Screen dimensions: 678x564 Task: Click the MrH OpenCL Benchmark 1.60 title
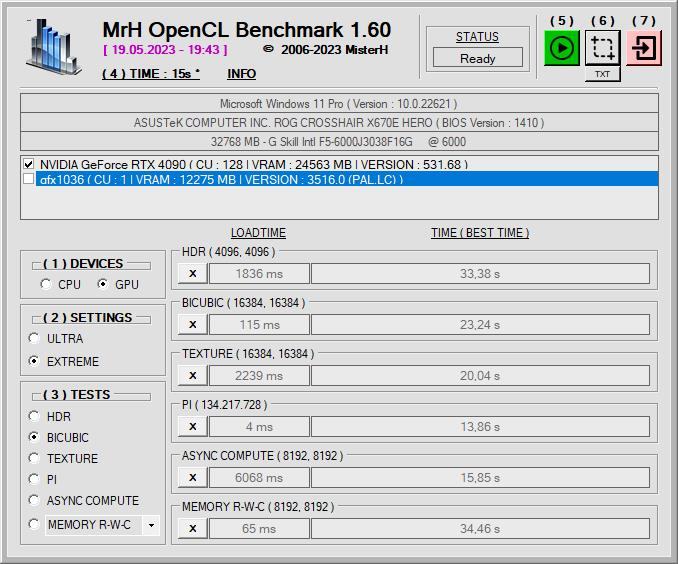point(246,30)
